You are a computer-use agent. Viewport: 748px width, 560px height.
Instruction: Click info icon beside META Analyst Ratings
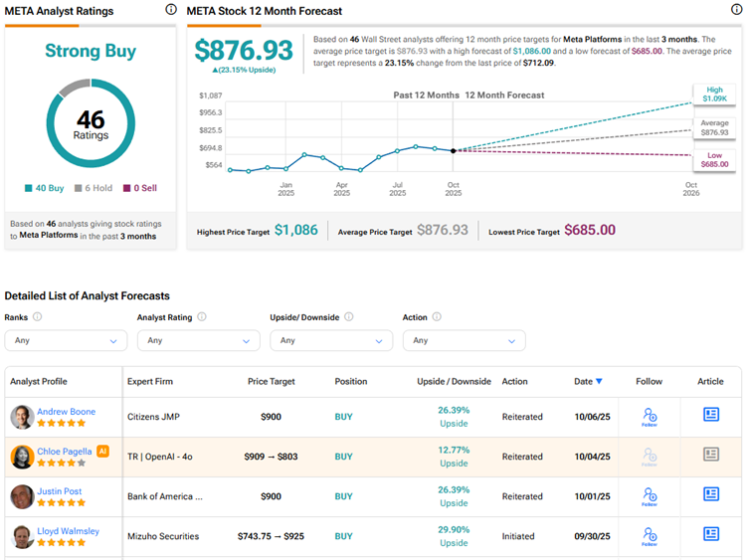pyautogui.click(x=171, y=10)
